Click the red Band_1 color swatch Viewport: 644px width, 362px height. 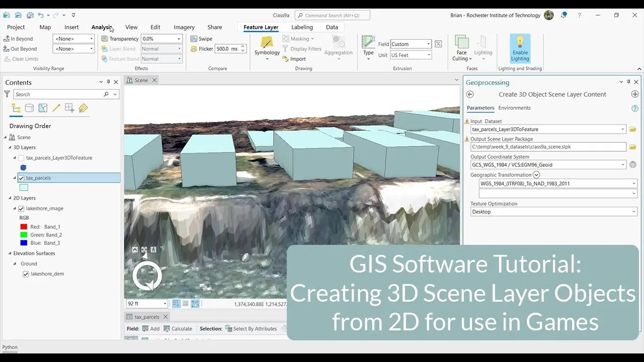[x=23, y=227]
